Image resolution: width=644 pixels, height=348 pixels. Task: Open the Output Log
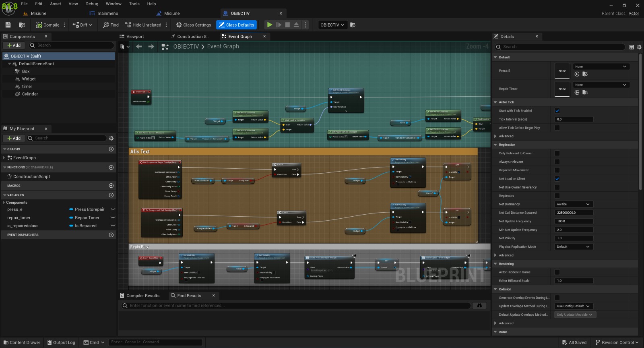tap(61, 343)
